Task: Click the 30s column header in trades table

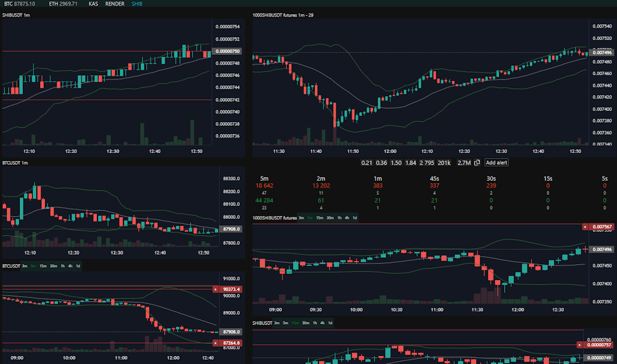Action: coord(491,178)
